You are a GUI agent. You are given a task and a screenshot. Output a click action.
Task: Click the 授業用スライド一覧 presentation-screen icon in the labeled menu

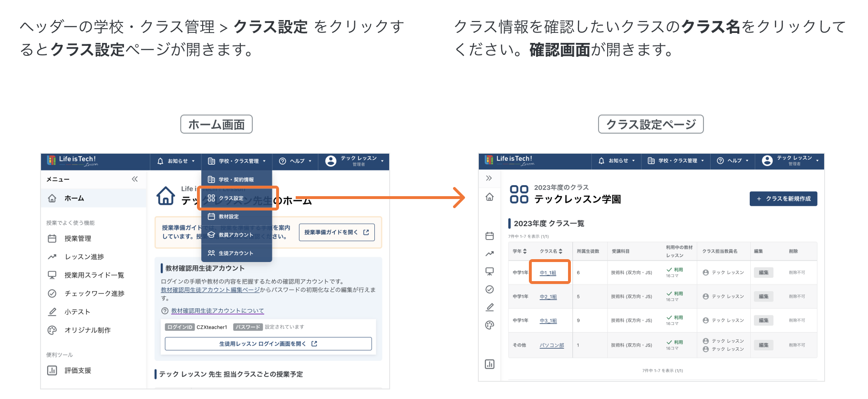pos(52,275)
